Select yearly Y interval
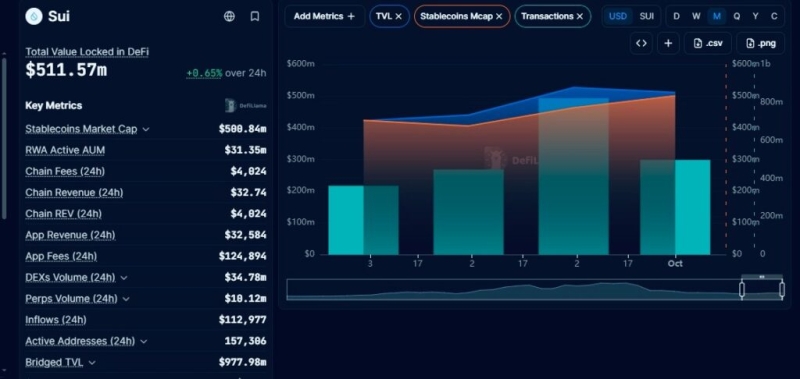Image resolution: width=800 pixels, height=379 pixels. pos(756,16)
